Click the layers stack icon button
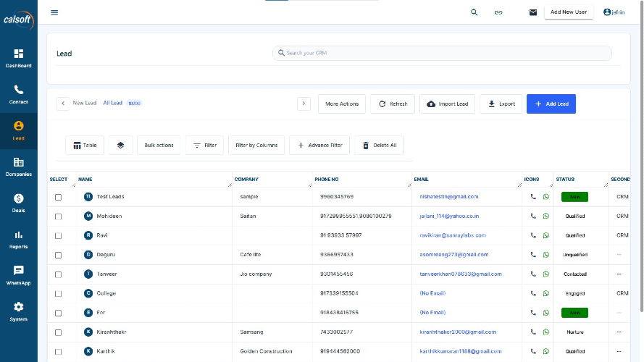Image resolution: width=644 pixels, height=362 pixels. [x=120, y=146]
